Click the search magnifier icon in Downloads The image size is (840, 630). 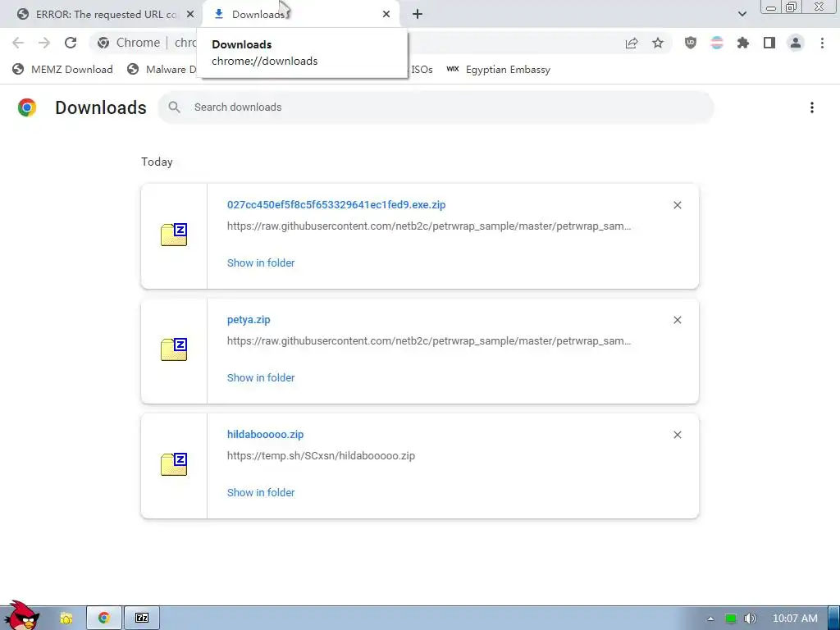click(x=174, y=107)
